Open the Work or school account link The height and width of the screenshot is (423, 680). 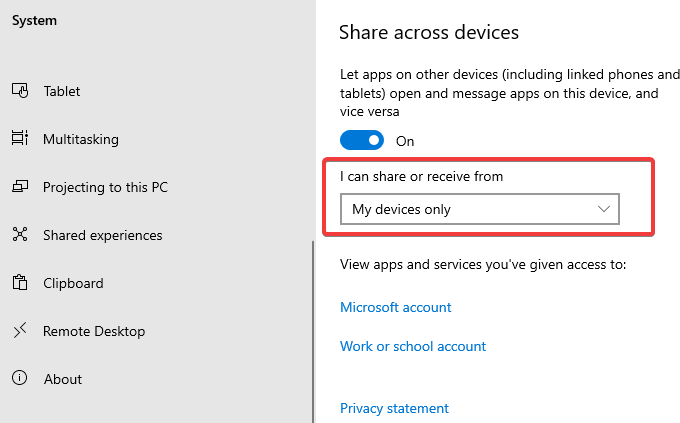[413, 346]
